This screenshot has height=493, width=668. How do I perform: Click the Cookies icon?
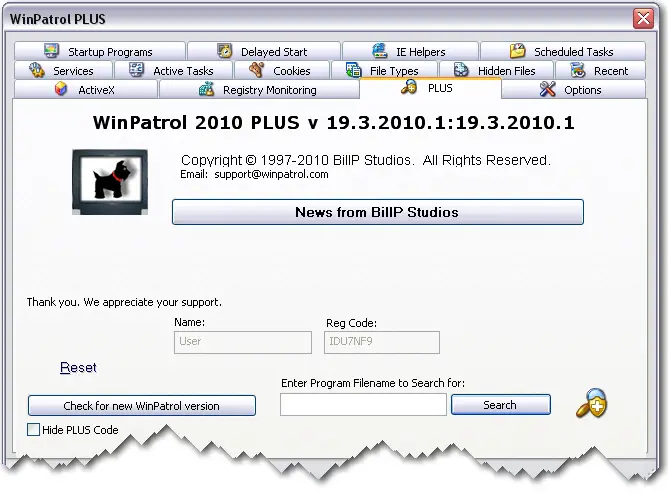[x=256, y=70]
